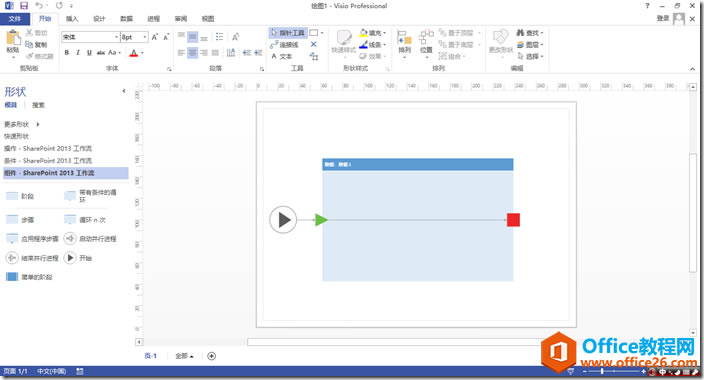The width and height of the screenshot is (704, 380).
Task: Open the font color dropdown arrow
Action: click(x=142, y=53)
